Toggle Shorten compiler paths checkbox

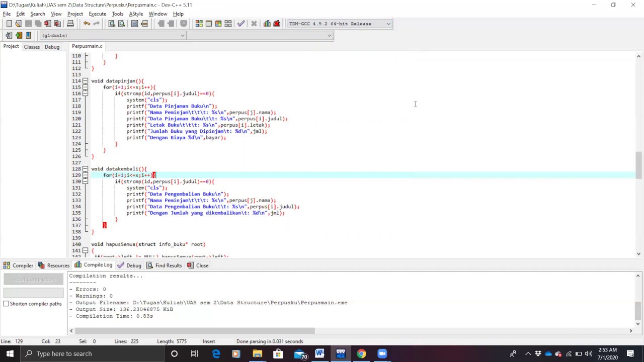(x=6, y=304)
